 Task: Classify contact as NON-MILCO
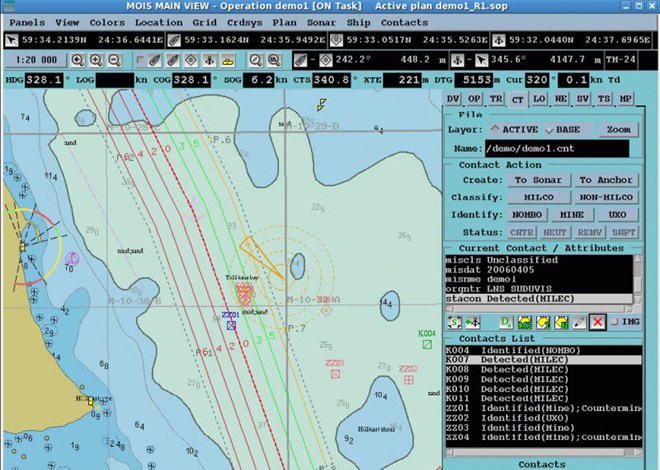606,197
